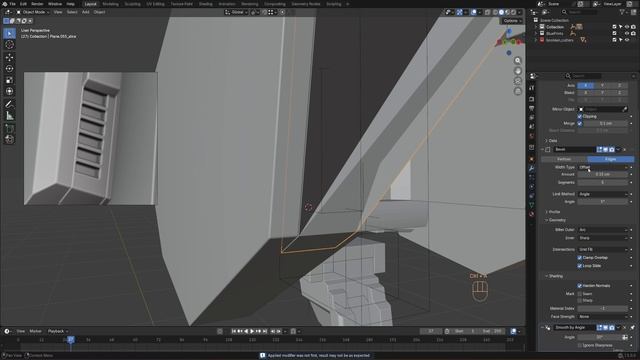Open the Modifiers wrench properties tab

pos(531,168)
